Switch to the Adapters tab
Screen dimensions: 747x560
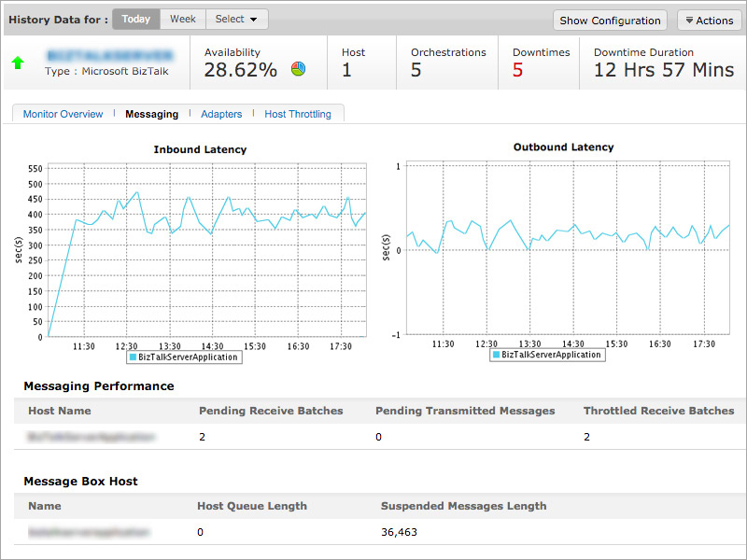pos(221,114)
